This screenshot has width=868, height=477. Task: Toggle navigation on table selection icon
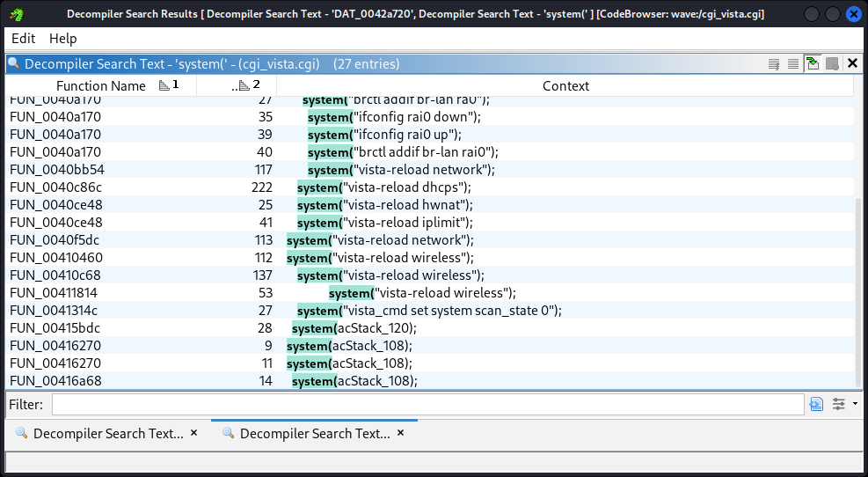(x=813, y=63)
